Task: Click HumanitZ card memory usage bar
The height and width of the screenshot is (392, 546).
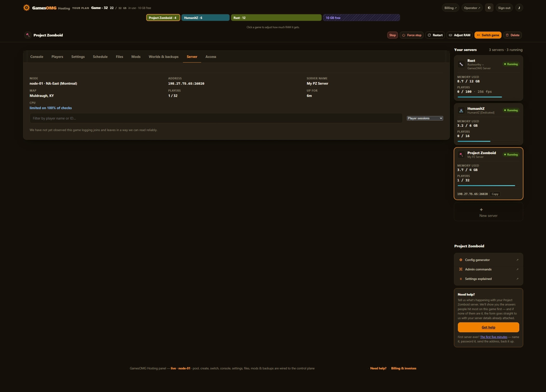Action: click(488, 141)
